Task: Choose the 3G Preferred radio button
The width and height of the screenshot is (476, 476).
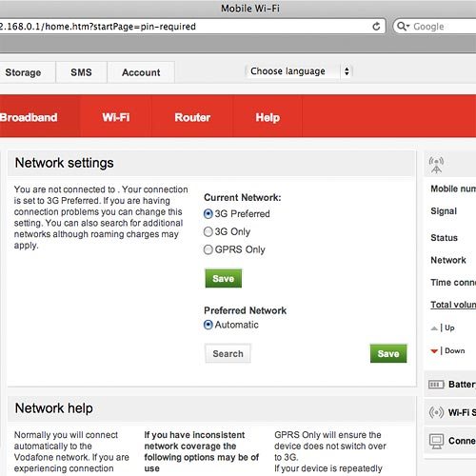Action: [208, 214]
